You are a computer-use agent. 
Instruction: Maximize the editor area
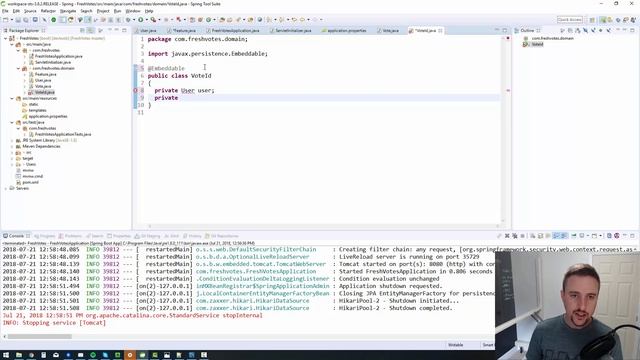pos(505,31)
